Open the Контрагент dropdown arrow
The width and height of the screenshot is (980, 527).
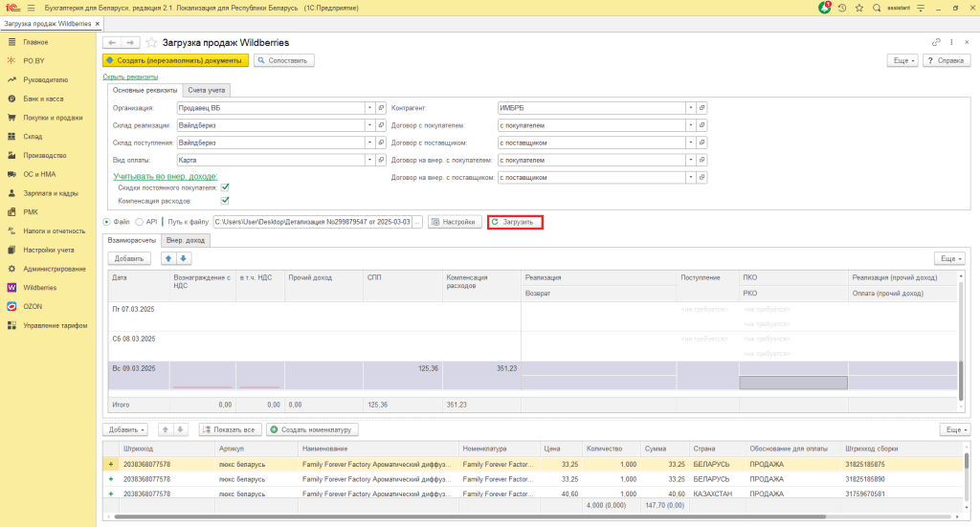click(690, 108)
